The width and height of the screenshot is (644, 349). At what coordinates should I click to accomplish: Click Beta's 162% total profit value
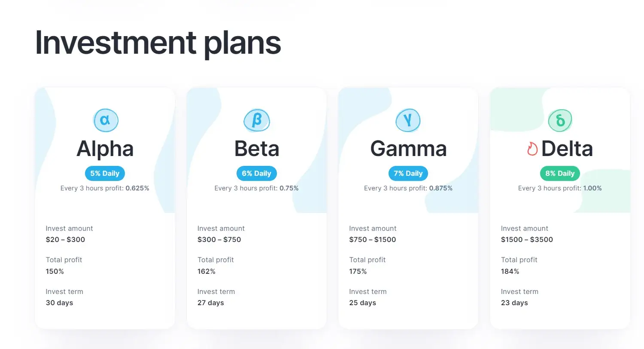pyautogui.click(x=207, y=271)
